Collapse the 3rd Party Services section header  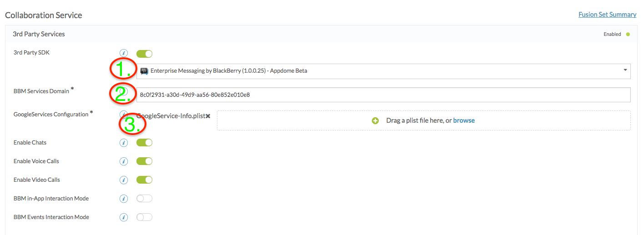click(x=321, y=34)
